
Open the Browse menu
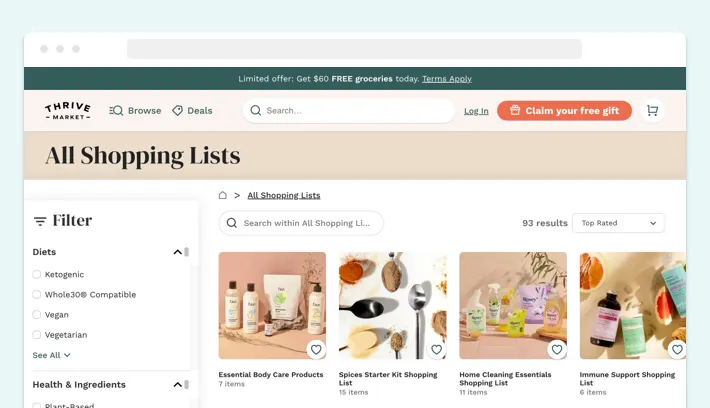pyautogui.click(x=135, y=110)
